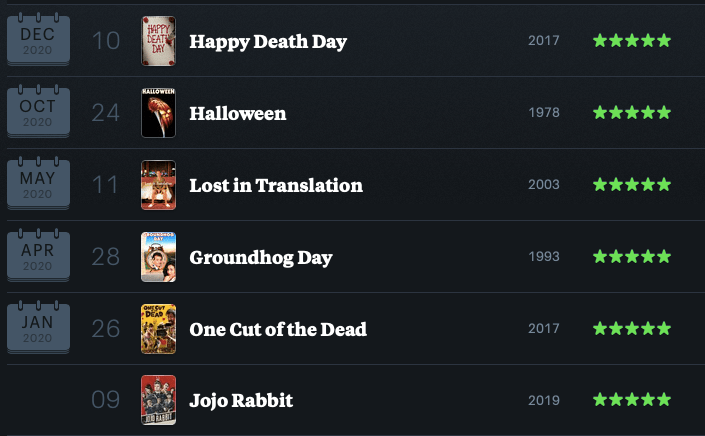
Task: Click the Halloween poster thumbnail
Action: tap(158, 113)
